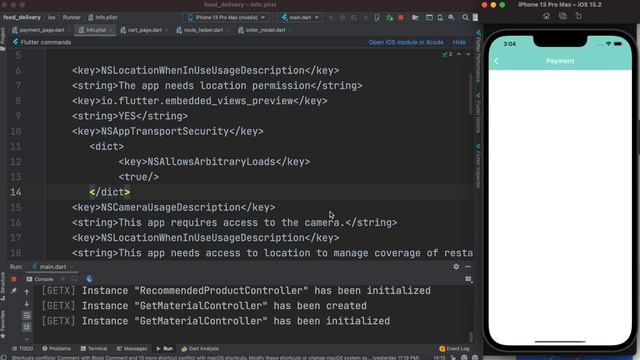Click the Search Everywhere magnifier icon
The height and width of the screenshot is (360, 640).
[x=465, y=18]
